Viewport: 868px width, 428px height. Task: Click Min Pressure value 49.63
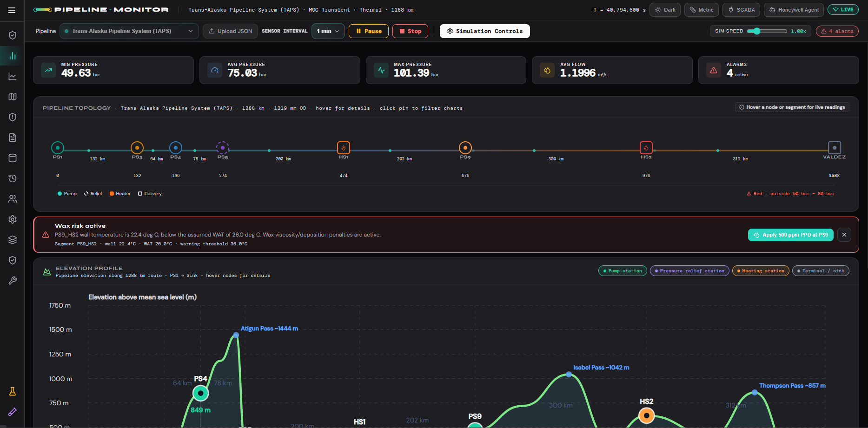[x=76, y=73]
